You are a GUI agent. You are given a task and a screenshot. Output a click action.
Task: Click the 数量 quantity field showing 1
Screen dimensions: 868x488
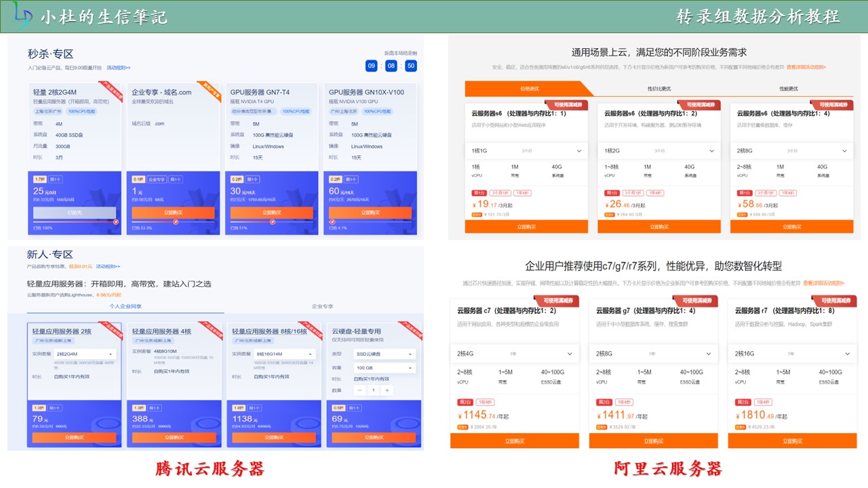374,390
